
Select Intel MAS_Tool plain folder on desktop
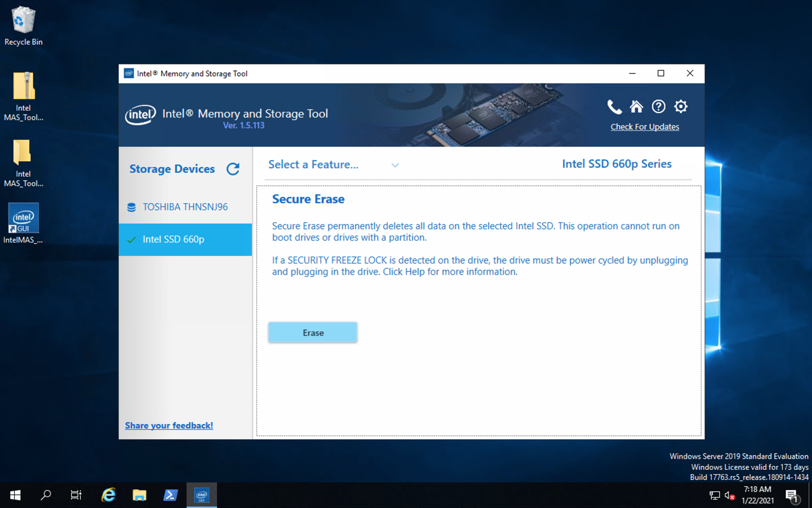(x=23, y=163)
